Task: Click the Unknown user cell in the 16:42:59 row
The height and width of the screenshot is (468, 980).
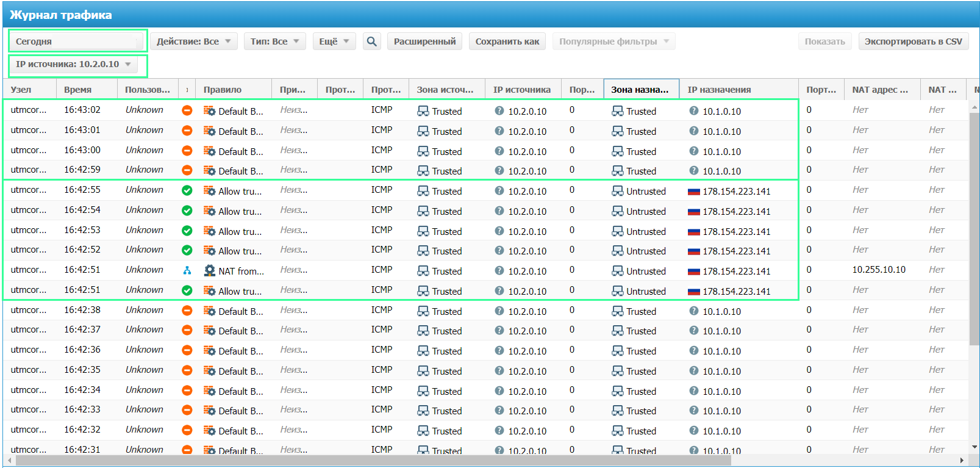Action: pos(145,170)
